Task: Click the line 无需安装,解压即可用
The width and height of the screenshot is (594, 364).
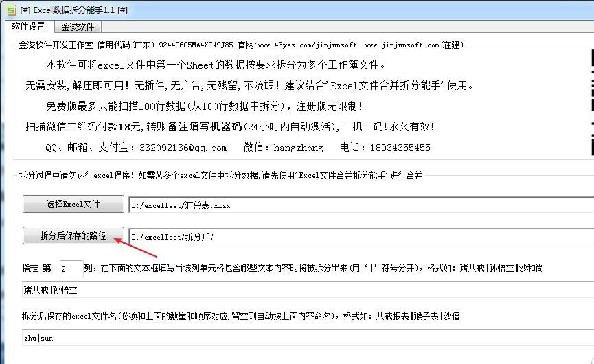Action: [78, 85]
